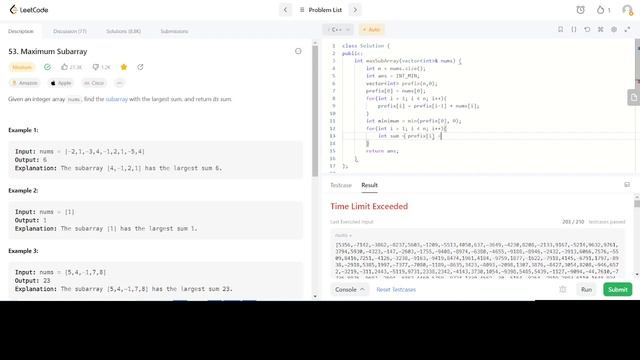The image size is (640, 360).
Task: Reset code to default icon
Action: tap(587, 29)
